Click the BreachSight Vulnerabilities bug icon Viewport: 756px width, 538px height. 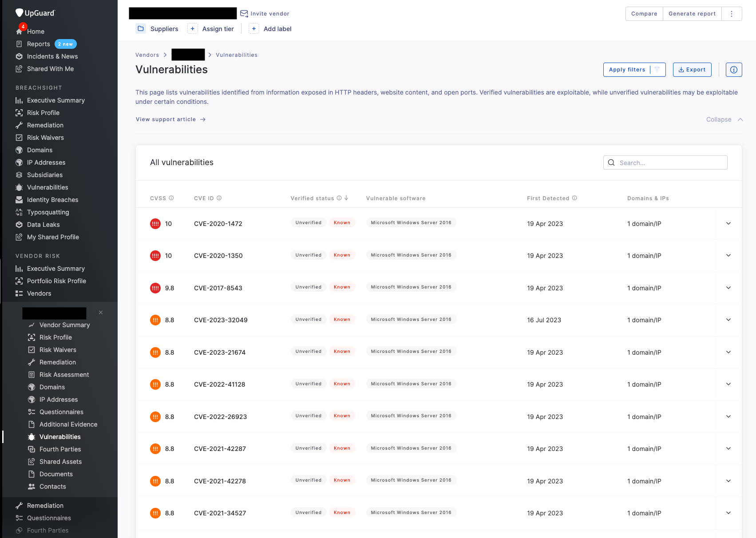[x=19, y=187]
